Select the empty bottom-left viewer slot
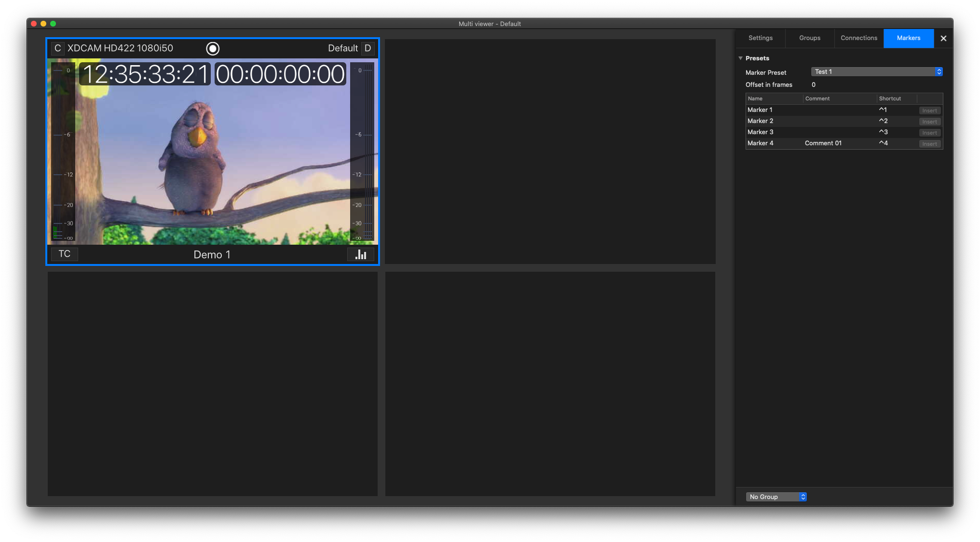The width and height of the screenshot is (980, 542). point(213,384)
